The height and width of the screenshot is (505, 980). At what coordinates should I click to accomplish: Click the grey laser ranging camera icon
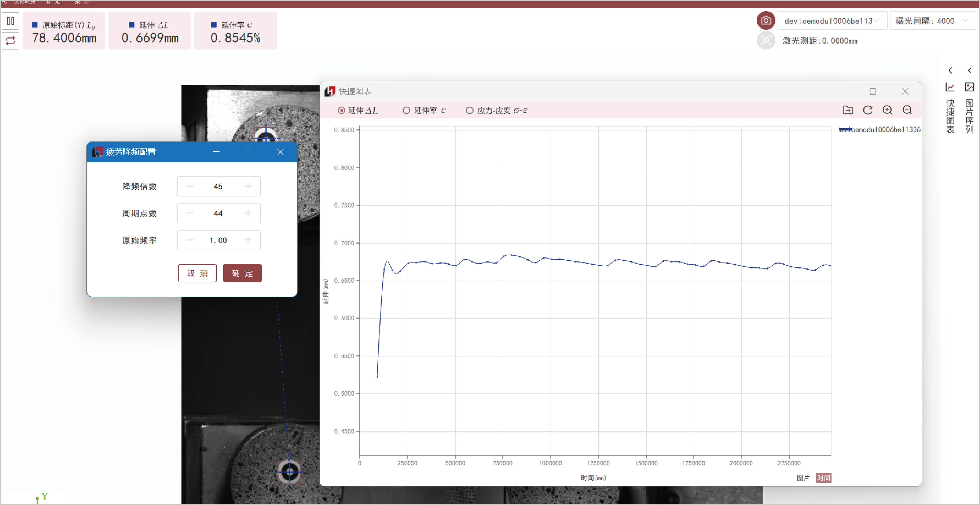[x=766, y=40]
